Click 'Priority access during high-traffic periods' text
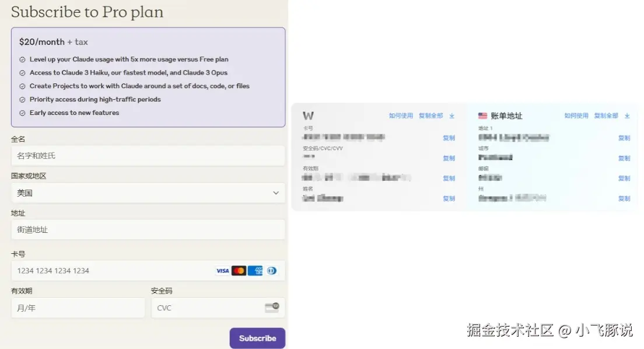The height and width of the screenshot is (349, 644). point(95,99)
